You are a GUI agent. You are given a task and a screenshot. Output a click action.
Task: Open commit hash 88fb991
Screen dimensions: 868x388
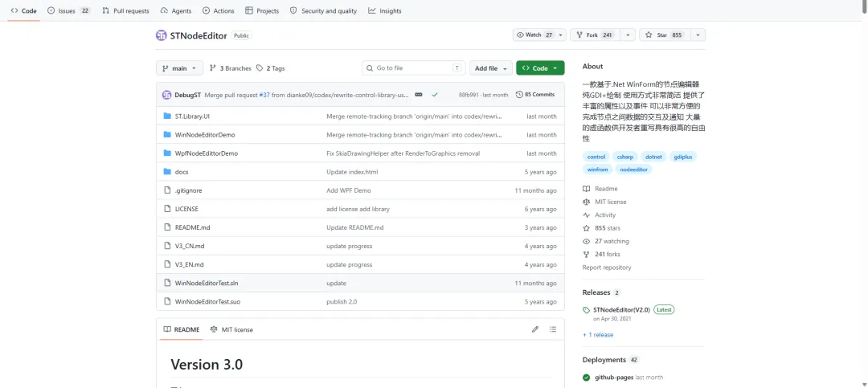[469, 95]
